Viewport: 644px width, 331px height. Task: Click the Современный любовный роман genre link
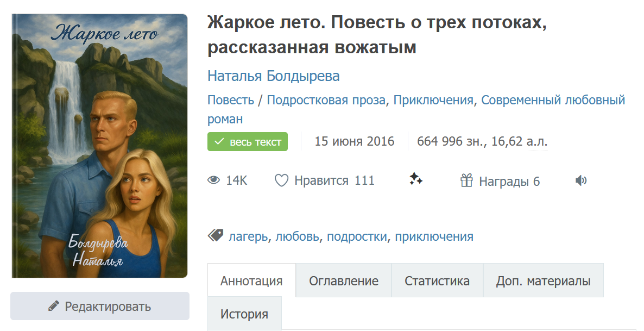(x=553, y=100)
